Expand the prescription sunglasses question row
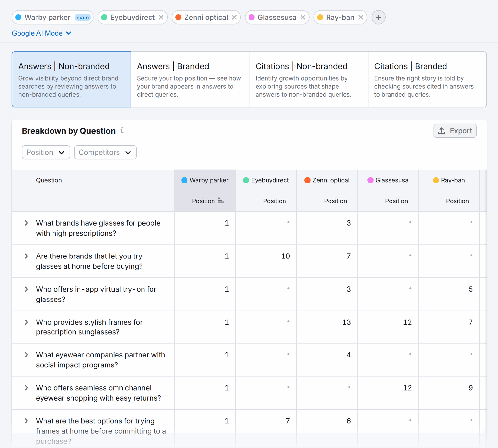Image resolution: width=498 pixels, height=448 pixels. tap(26, 322)
